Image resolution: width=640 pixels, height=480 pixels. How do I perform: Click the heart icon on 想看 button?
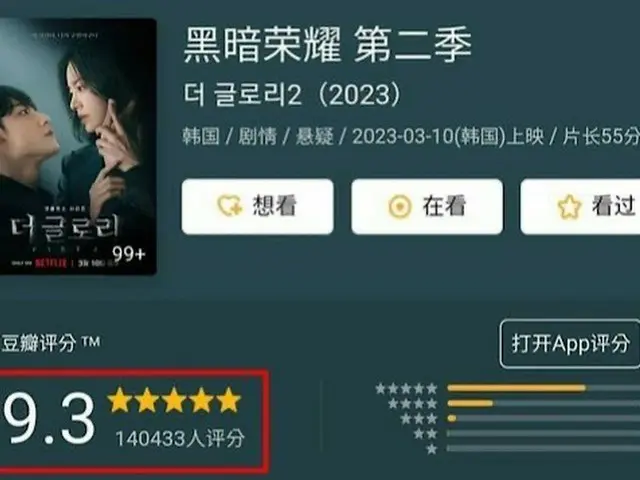point(230,206)
